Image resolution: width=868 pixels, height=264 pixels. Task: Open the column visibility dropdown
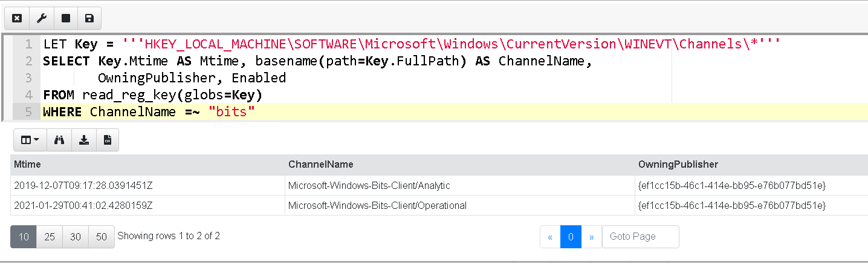point(30,140)
